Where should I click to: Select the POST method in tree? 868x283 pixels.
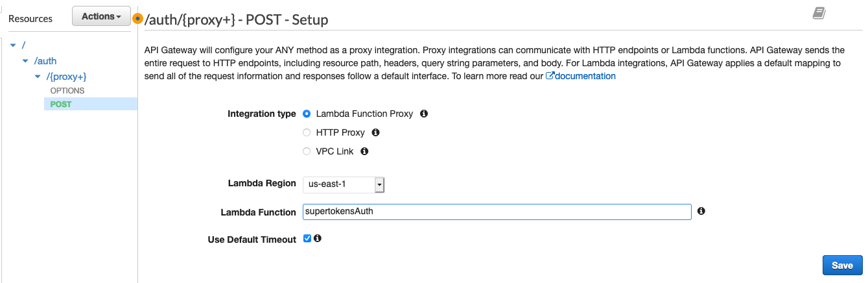point(61,104)
